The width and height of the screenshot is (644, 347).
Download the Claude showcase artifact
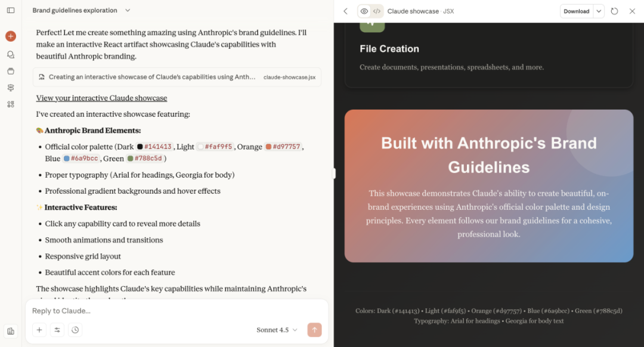pos(576,11)
